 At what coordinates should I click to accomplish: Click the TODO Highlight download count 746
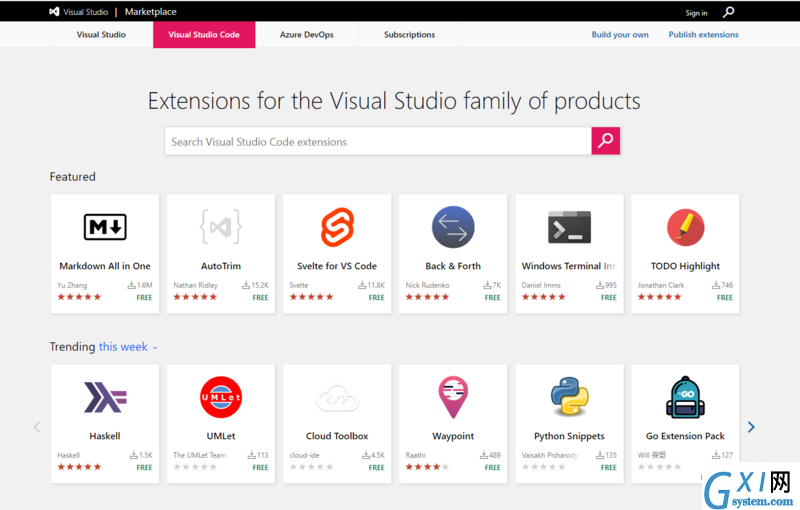722,285
